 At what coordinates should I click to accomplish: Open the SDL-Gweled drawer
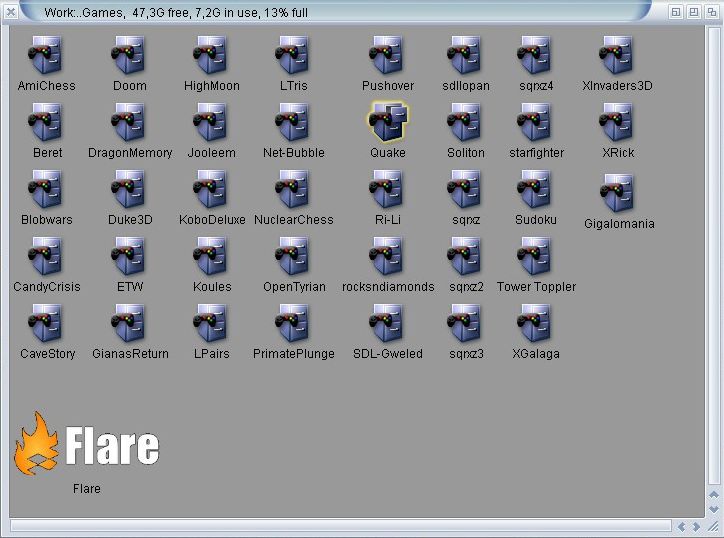(386, 323)
